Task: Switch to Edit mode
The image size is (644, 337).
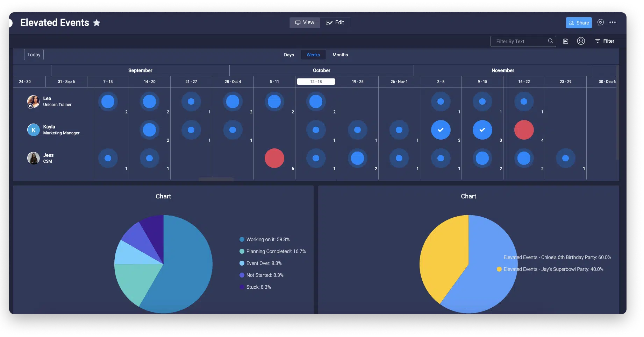Action: click(335, 22)
